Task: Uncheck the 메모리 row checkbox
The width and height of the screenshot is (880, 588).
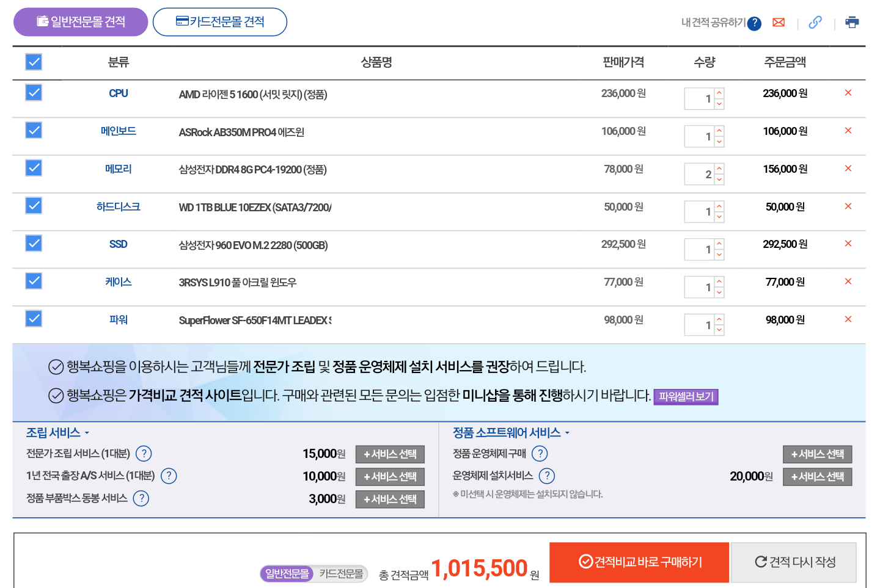Action: (34, 168)
